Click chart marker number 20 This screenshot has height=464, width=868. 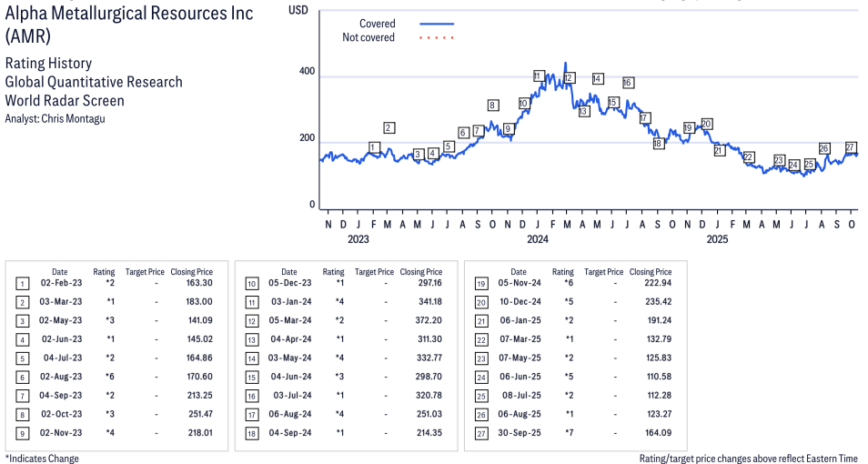coord(706,124)
